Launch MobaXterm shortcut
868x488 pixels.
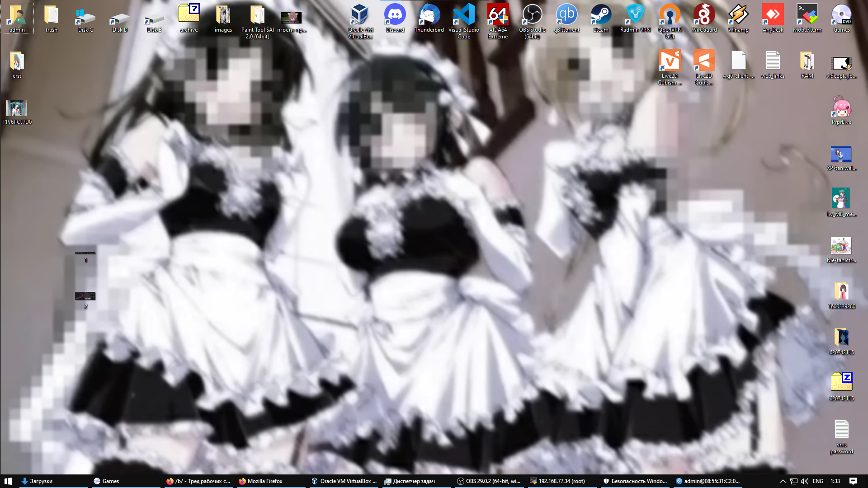807,18
